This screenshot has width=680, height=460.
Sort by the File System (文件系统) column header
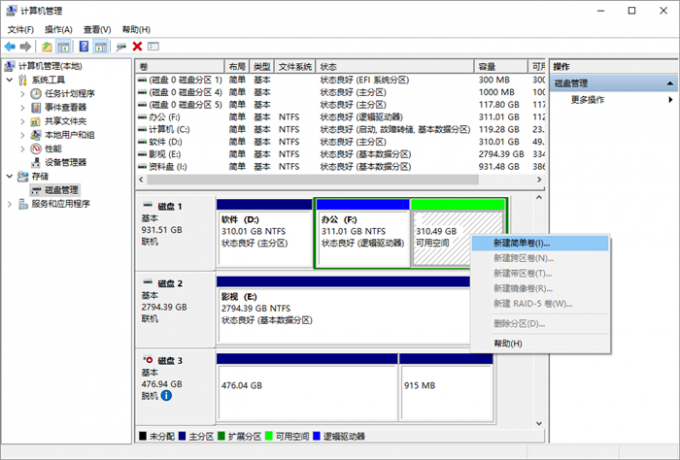tap(295, 67)
